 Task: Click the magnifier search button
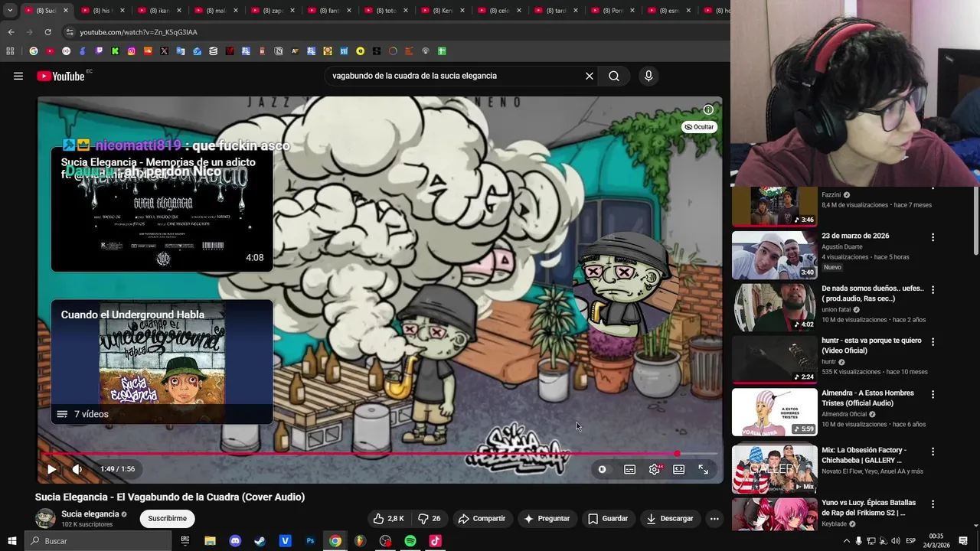point(614,76)
